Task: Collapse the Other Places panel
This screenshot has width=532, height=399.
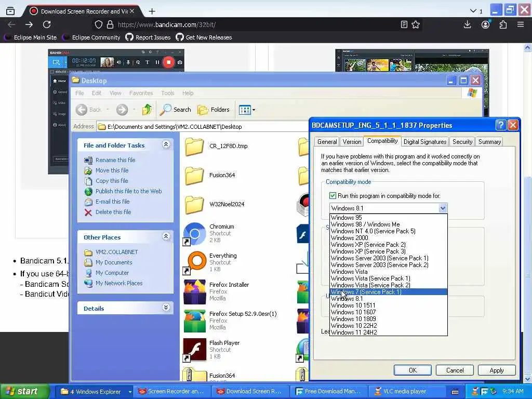Action: (x=166, y=236)
